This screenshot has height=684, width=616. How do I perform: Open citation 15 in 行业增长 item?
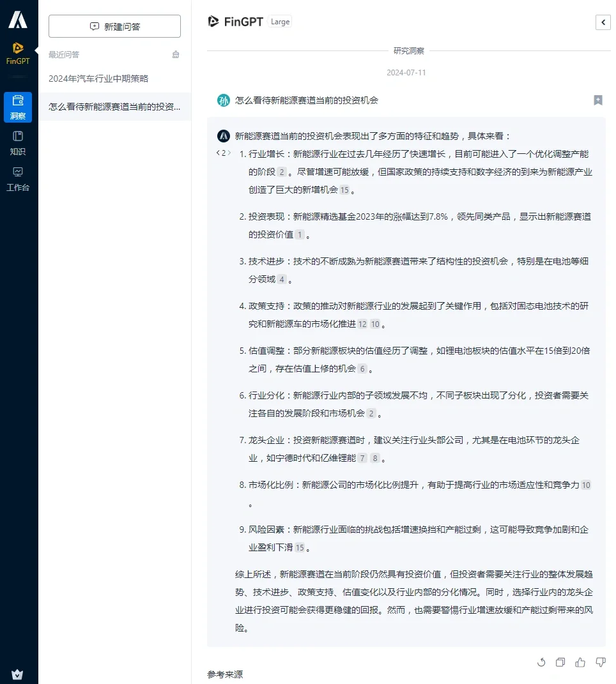pyautogui.click(x=344, y=190)
